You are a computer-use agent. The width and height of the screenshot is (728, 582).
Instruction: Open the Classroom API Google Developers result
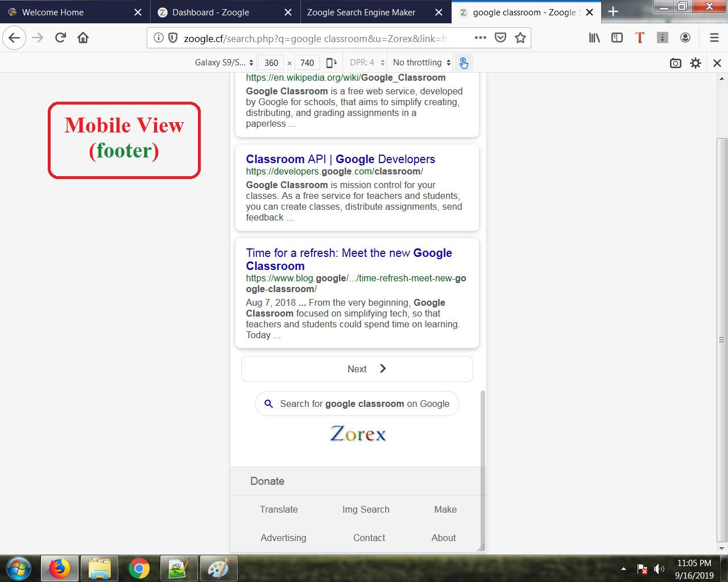340,159
